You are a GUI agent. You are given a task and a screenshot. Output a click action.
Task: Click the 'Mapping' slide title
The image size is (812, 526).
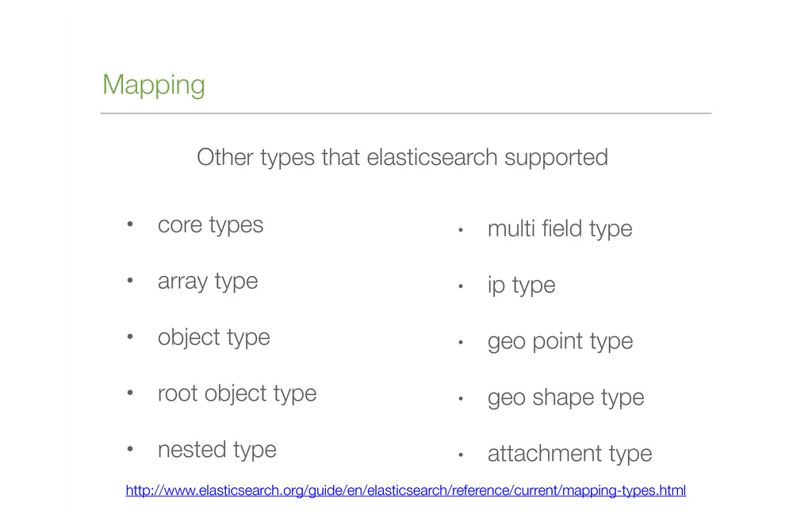tap(154, 85)
